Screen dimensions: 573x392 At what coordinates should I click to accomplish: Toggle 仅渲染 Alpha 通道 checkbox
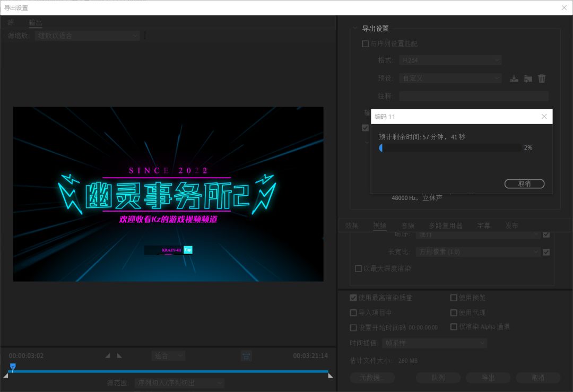tap(454, 327)
